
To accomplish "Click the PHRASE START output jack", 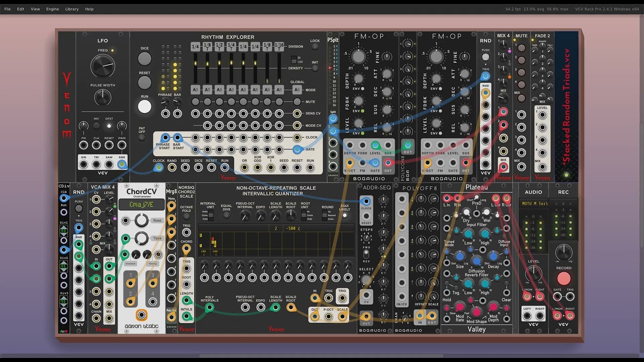I will 165,138.
